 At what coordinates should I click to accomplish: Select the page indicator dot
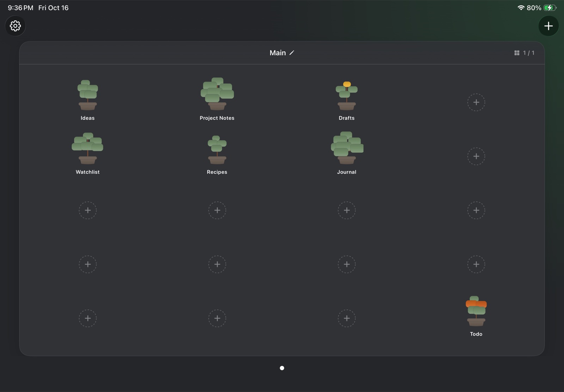pos(282,368)
